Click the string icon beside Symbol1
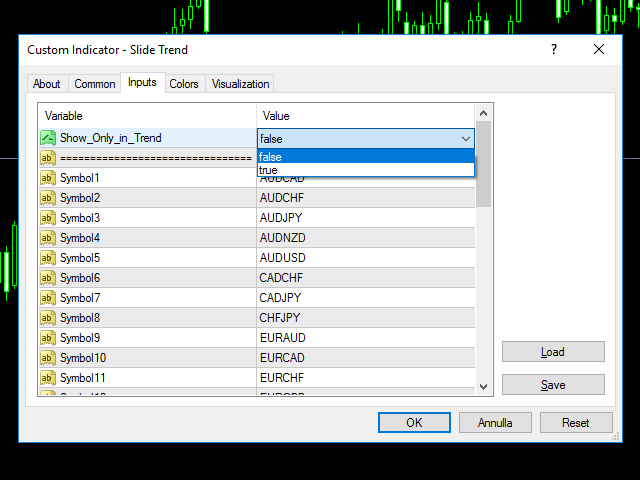 click(x=47, y=178)
